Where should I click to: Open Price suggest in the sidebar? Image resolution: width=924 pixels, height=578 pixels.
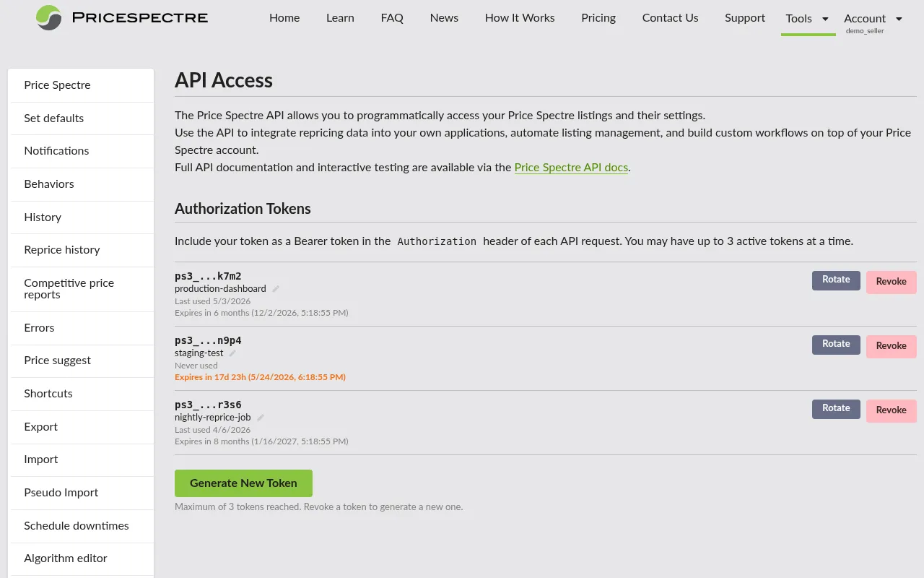[x=82, y=361]
